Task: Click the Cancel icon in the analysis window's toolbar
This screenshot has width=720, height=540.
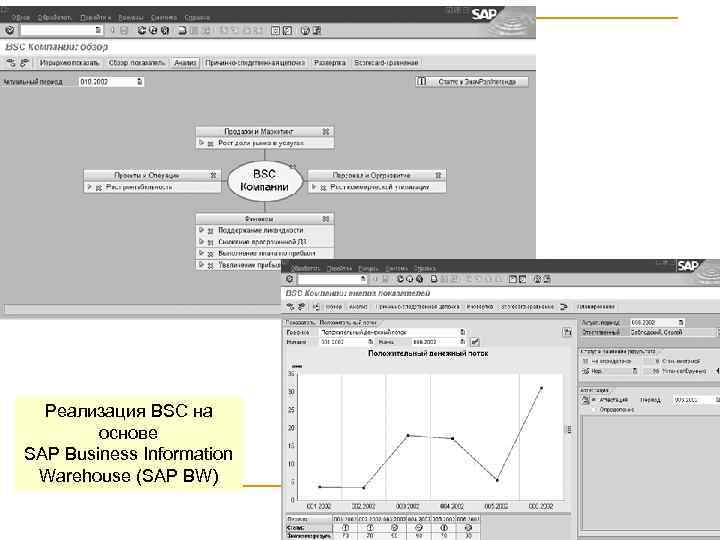Action: (x=419, y=279)
